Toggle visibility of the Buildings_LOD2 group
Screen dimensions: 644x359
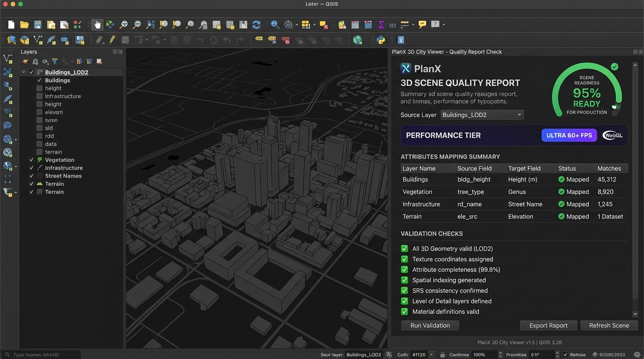(x=31, y=72)
